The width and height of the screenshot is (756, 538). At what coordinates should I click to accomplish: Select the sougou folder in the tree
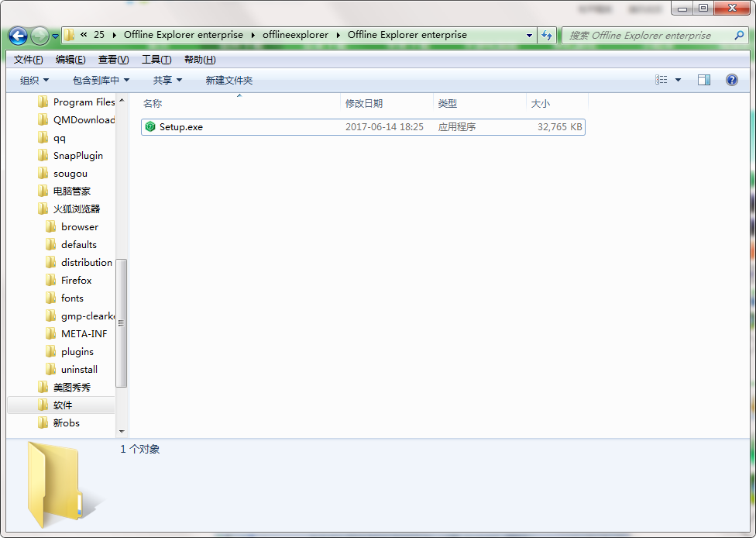coord(63,173)
